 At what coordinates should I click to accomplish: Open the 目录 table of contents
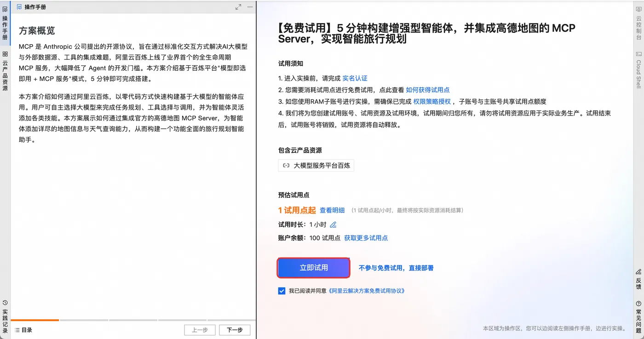23,330
